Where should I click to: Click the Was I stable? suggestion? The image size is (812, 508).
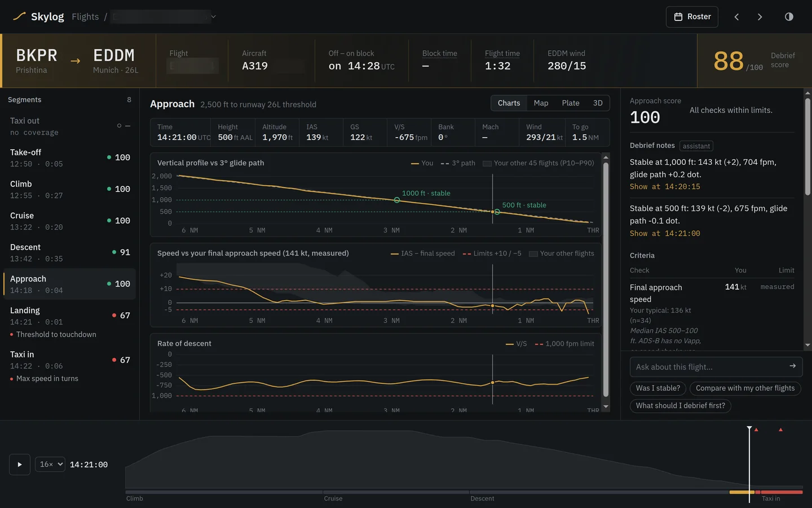coord(658,388)
